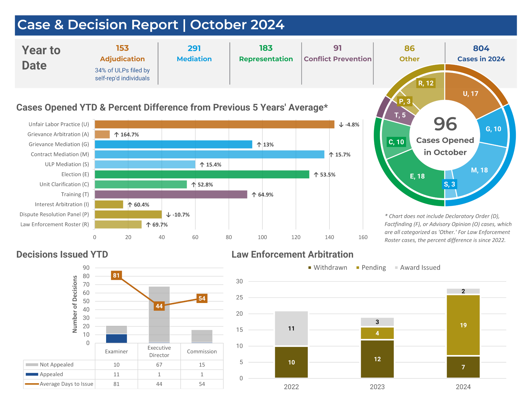Click the '291 Mediation' statistic
Image resolution: width=532 pixels, height=411 pixels.
194,53
